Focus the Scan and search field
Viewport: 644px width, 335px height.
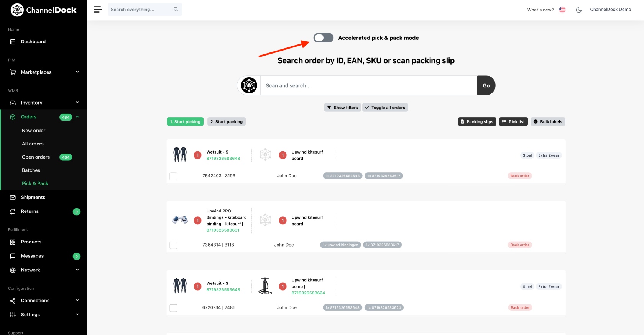(x=369, y=85)
